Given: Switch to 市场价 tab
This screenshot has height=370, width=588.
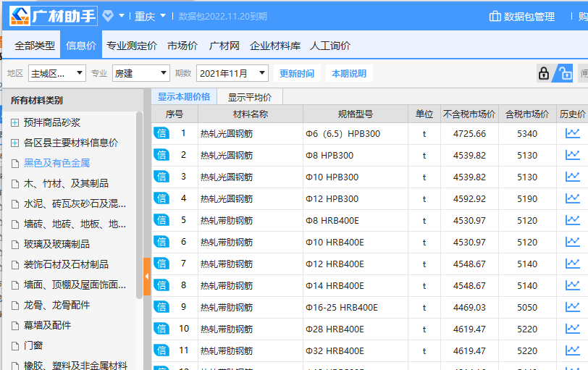Looking at the screenshot, I should tap(182, 46).
